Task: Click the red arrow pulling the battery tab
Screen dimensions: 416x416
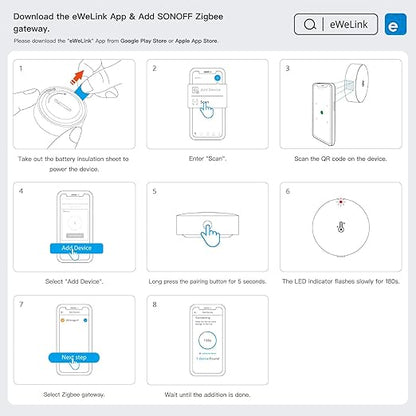Action: [77, 77]
